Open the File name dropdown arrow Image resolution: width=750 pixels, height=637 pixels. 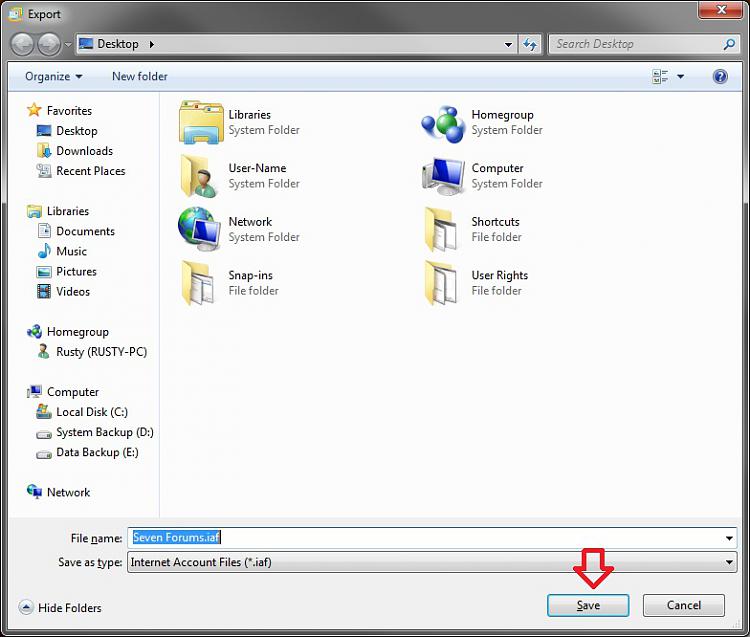coord(728,538)
